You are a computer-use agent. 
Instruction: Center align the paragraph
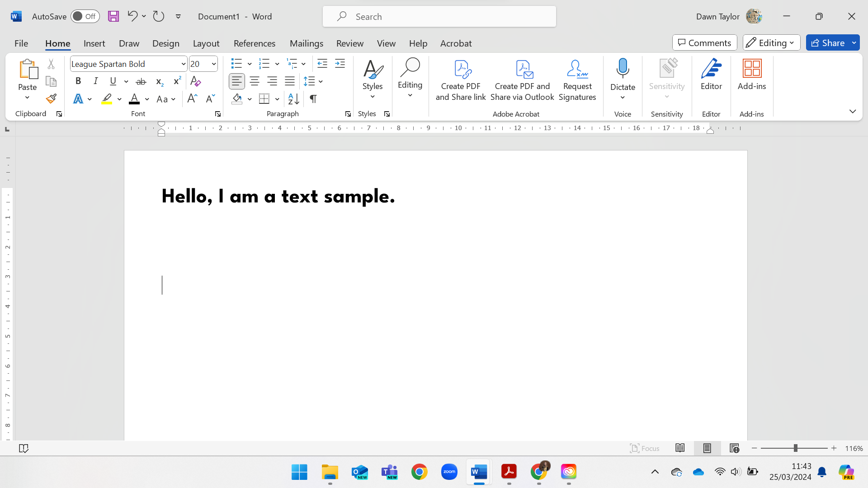tap(254, 81)
